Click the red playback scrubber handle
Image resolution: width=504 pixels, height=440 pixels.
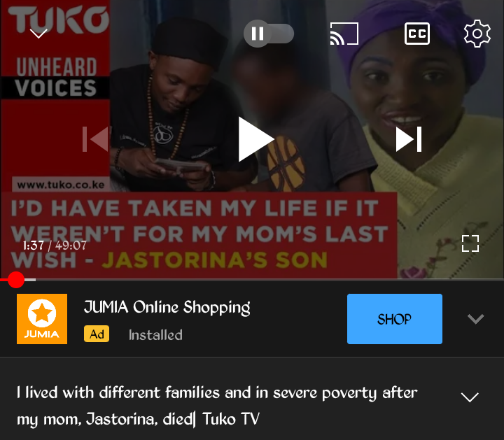(x=15, y=280)
